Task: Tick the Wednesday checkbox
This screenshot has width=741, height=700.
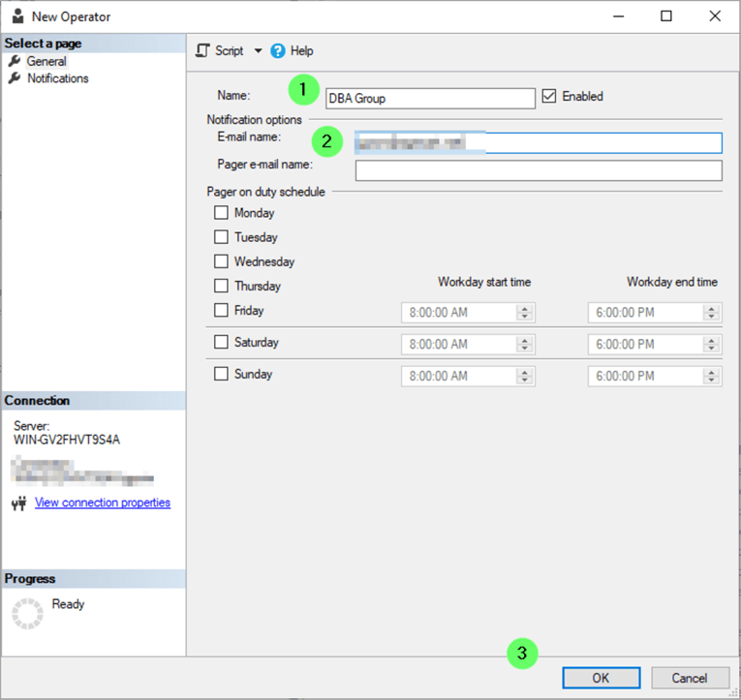Action: pos(222,261)
